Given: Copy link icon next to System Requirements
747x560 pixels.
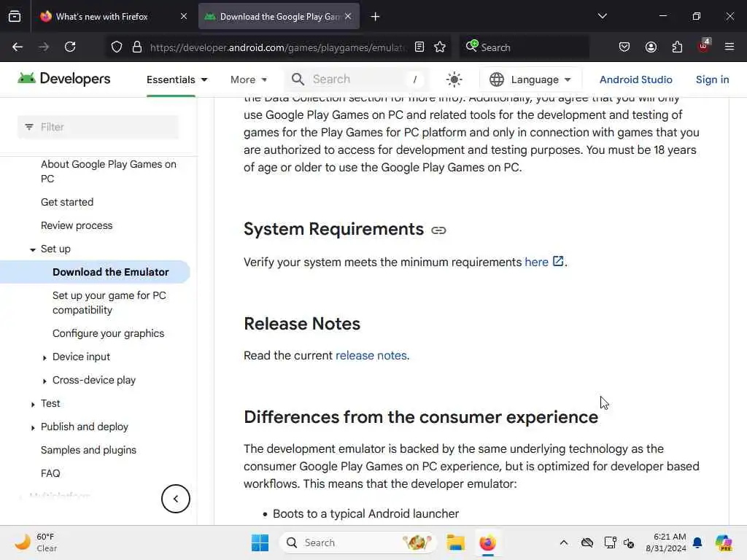Looking at the screenshot, I should point(438,230).
